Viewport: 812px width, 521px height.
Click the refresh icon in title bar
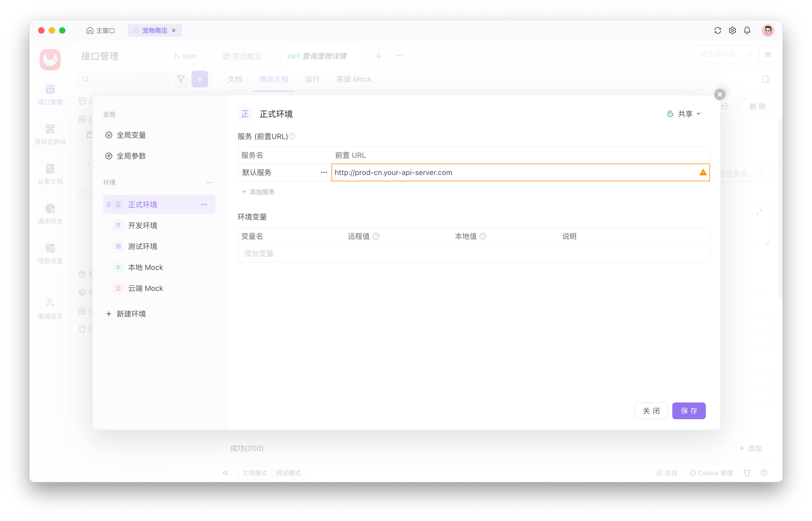click(718, 30)
